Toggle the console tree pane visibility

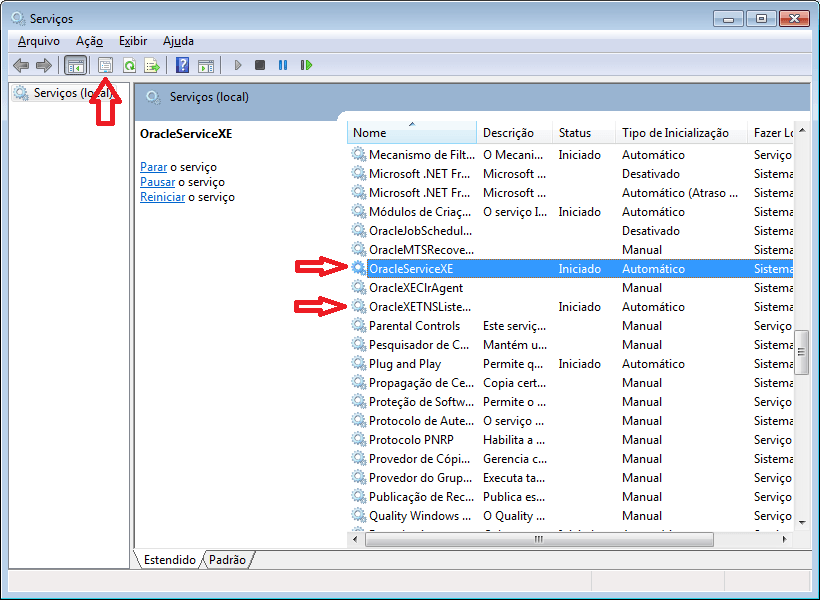point(76,64)
